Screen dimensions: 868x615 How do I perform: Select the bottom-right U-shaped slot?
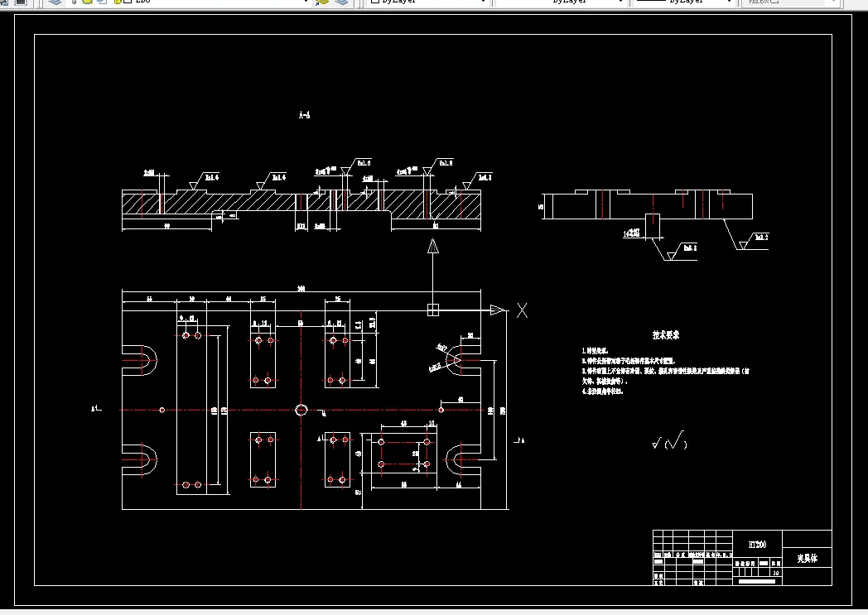(463, 459)
